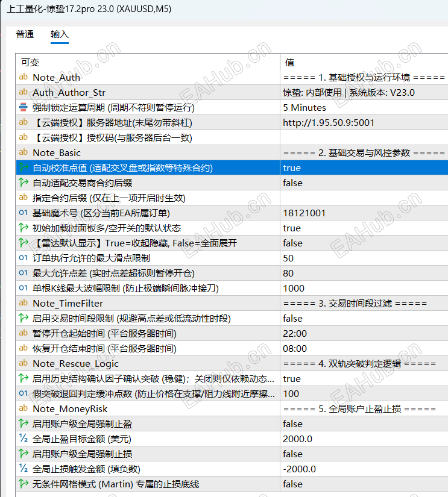This screenshot has width=448, height=497.
Task: Click the timeframe icon beside 强制锁定运算周期
Action: (23, 107)
